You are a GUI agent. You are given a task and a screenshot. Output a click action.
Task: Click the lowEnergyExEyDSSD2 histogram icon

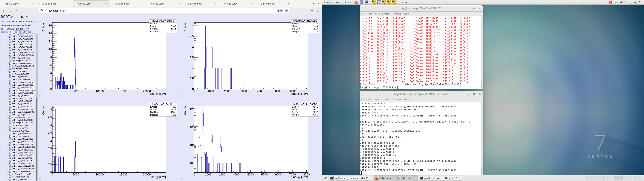(x=10, y=58)
